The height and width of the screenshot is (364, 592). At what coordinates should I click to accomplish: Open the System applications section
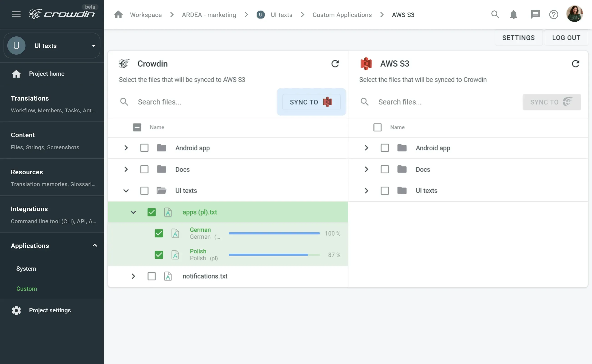pyautogui.click(x=26, y=269)
